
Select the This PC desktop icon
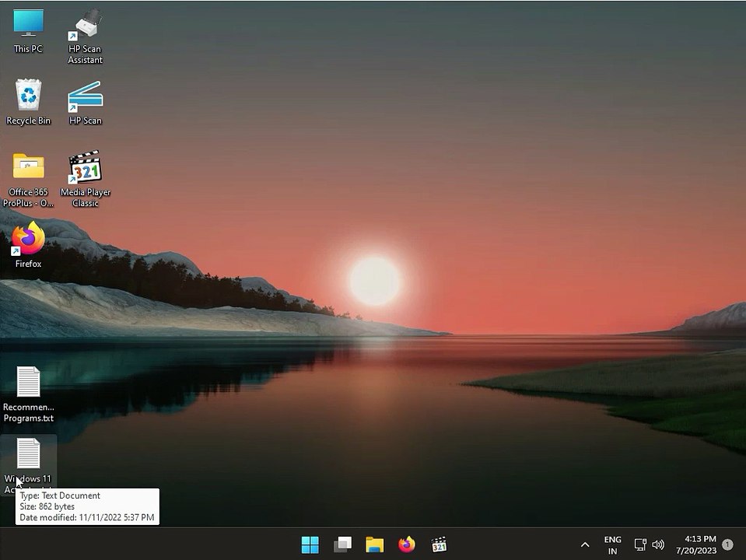28,30
